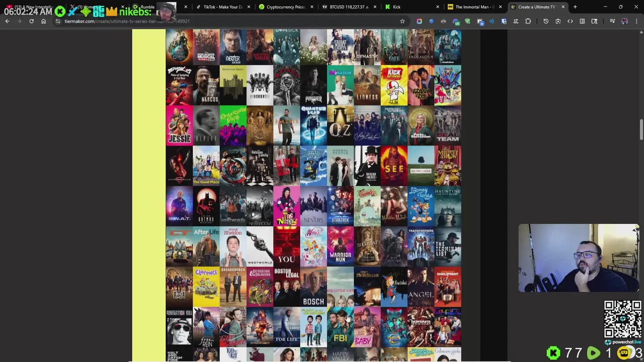The image size is (644, 362).
Task: Select The Good Place poster
Action: click(206, 166)
